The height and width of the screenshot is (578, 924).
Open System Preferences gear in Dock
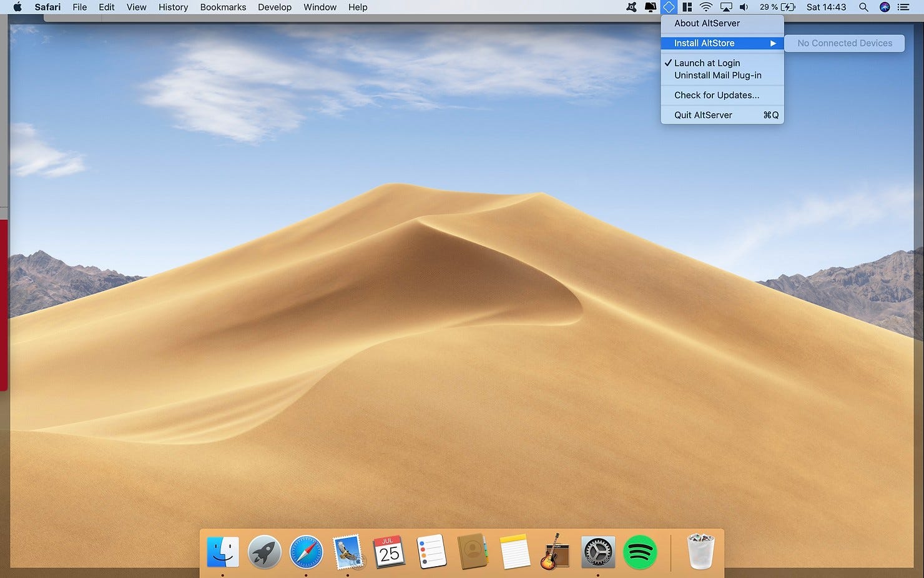[598, 552]
